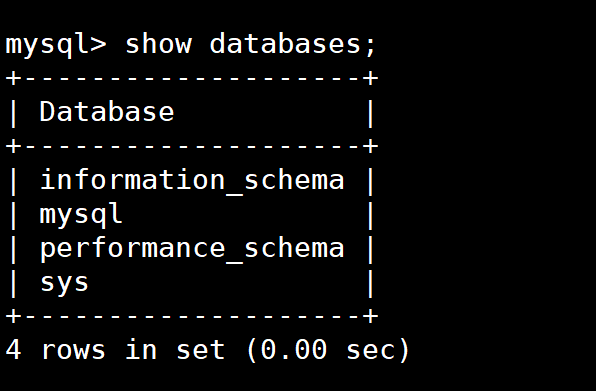Image resolution: width=596 pixels, height=391 pixels.
Task: Click the right pipe after information_schema
Action: tap(371, 181)
